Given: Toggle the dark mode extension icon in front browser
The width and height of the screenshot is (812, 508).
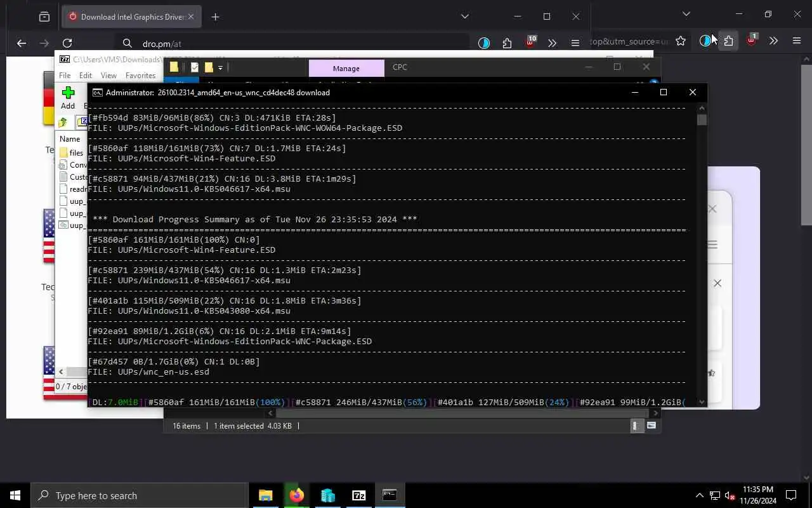Looking at the screenshot, I should (x=484, y=43).
